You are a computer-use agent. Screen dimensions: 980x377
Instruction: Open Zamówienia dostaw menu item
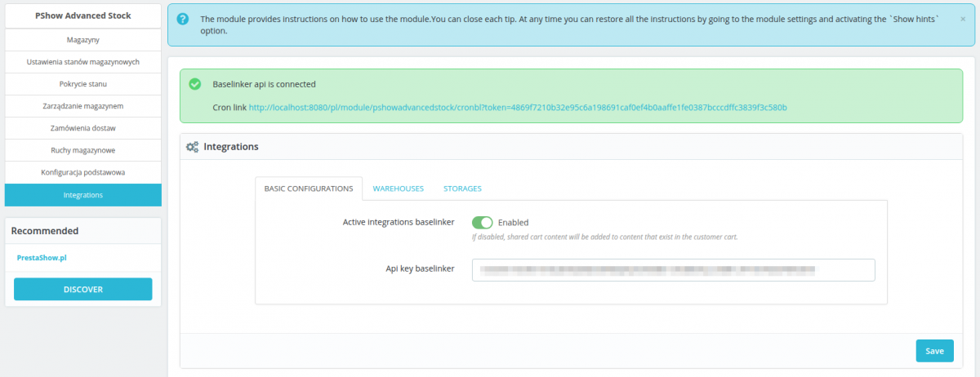click(x=83, y=128)
